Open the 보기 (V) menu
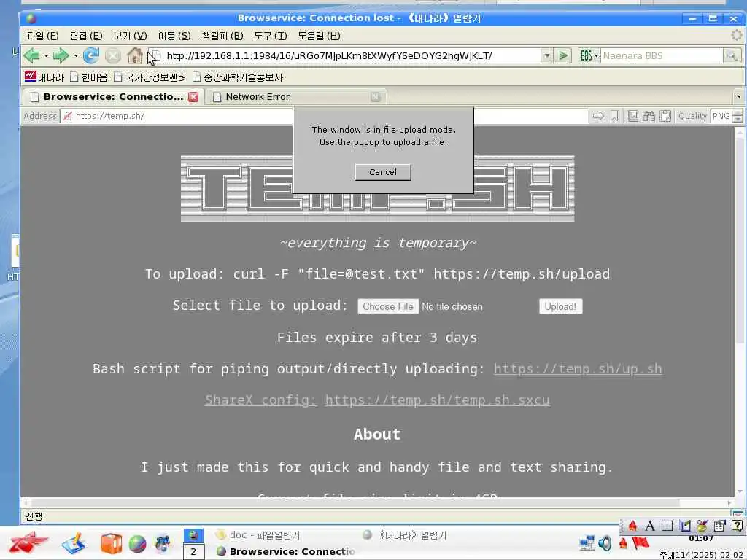The height and width of the screenshot is (560, 747). coord(130,36)
